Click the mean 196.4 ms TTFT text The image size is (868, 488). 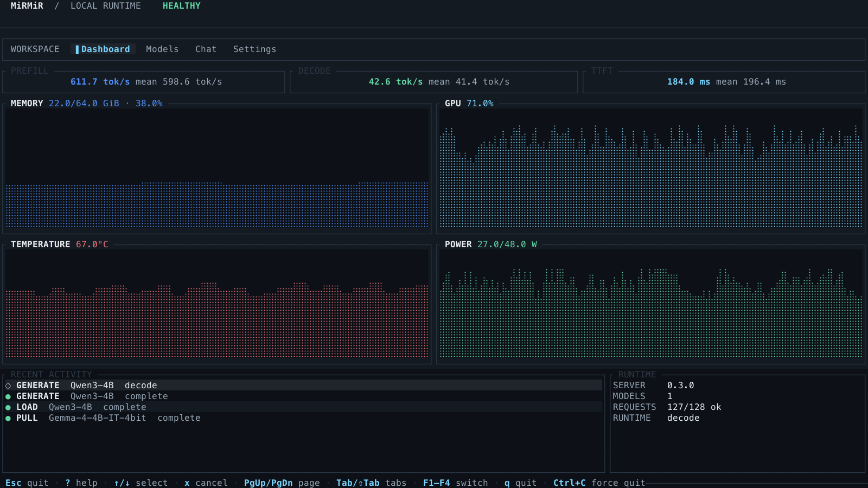coord(751,82)
